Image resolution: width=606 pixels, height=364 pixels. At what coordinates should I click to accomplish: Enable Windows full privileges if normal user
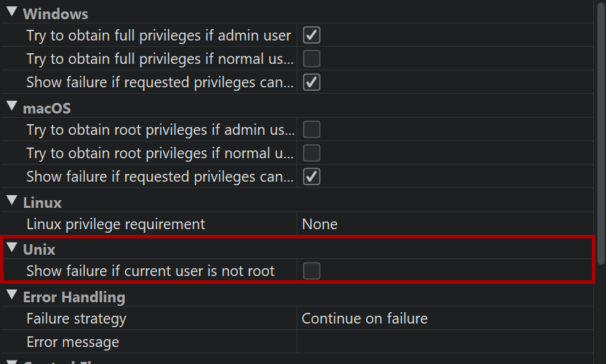312,59
